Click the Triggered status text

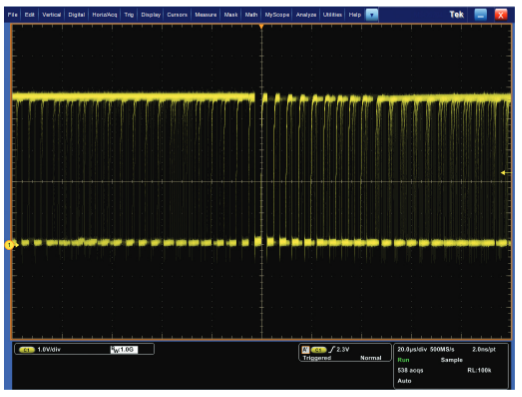click(x=317, y=358)
